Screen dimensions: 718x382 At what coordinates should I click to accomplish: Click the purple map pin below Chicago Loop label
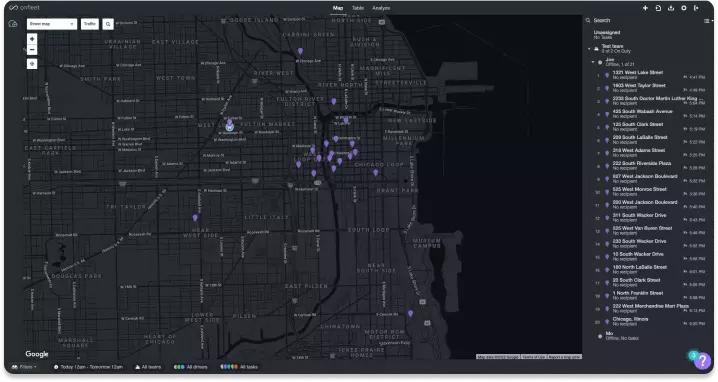click(375, 173)
